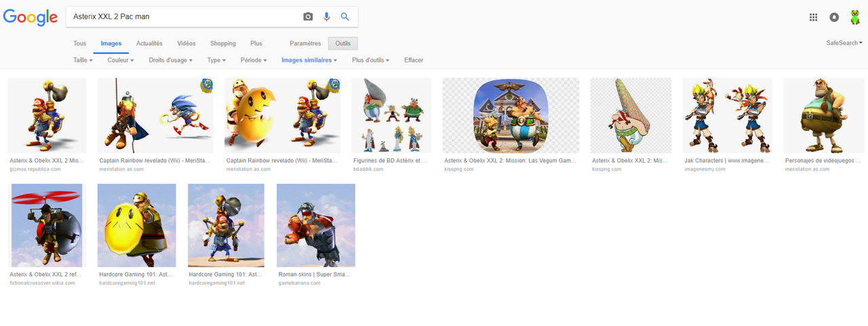Click the blue magnifier search button
The width and height of the screenshot is (868, 326).
(344, 17)
